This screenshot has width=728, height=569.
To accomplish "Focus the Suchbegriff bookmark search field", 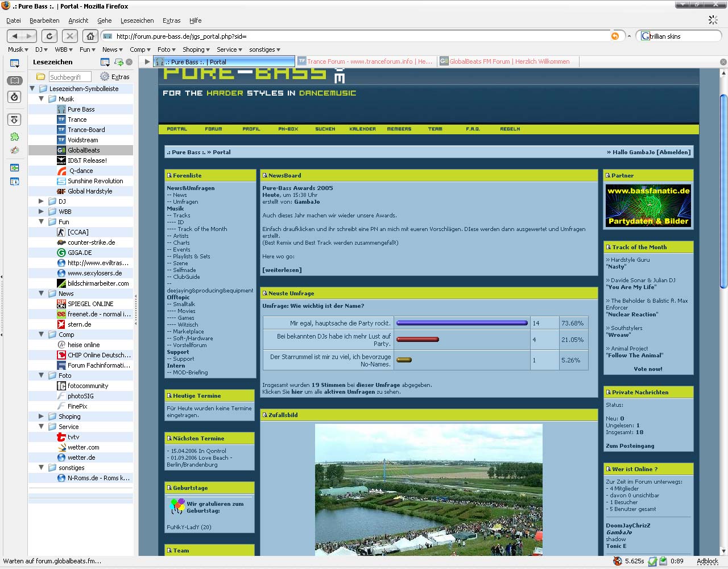I will click(x=69, y=77).
